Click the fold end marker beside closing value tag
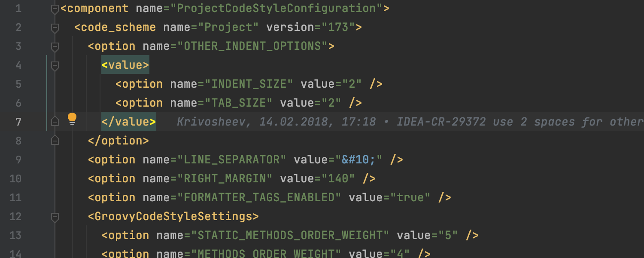The width and height of the screenshot is (644, 258). (55, 122)
